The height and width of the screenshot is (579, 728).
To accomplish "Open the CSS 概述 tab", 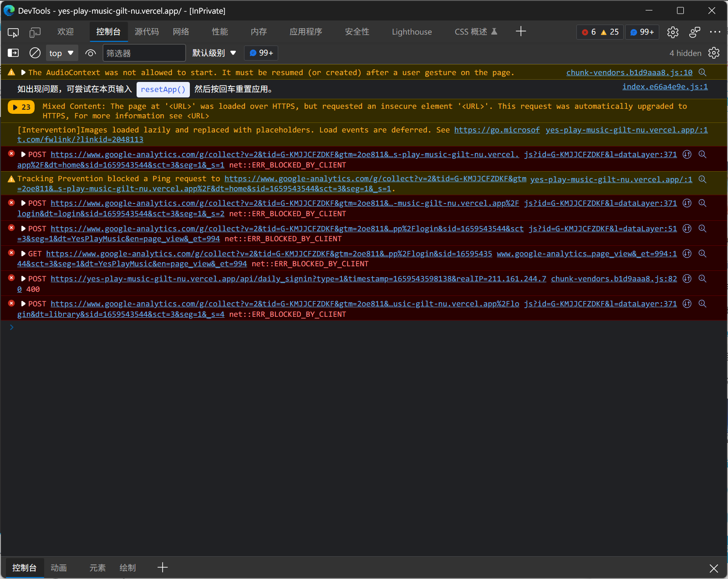I will tap(476, 32).
